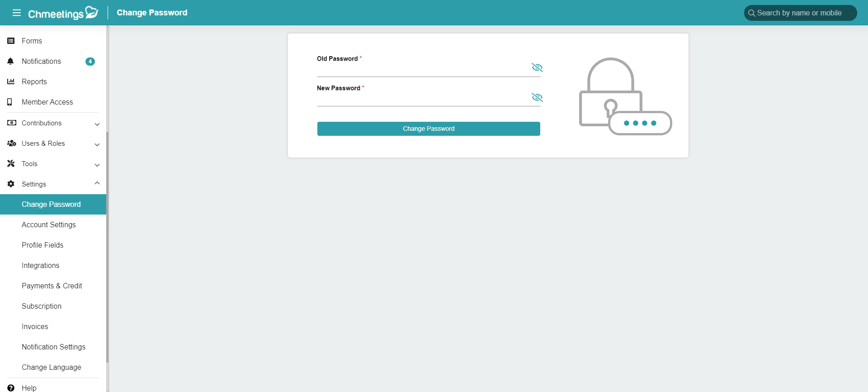
Task: Open the hamburger menu icon
Action: pos(17,13)
